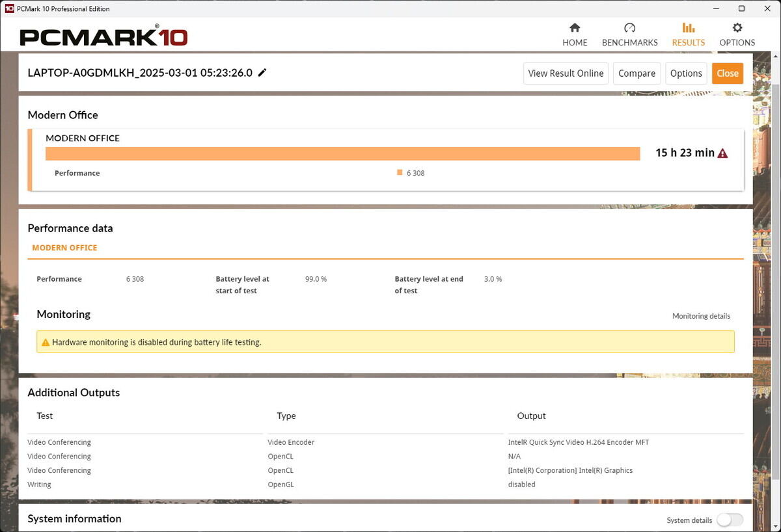Click the Modern Office orange battery bar
781x532 pixels.
(x=342, y=153)
